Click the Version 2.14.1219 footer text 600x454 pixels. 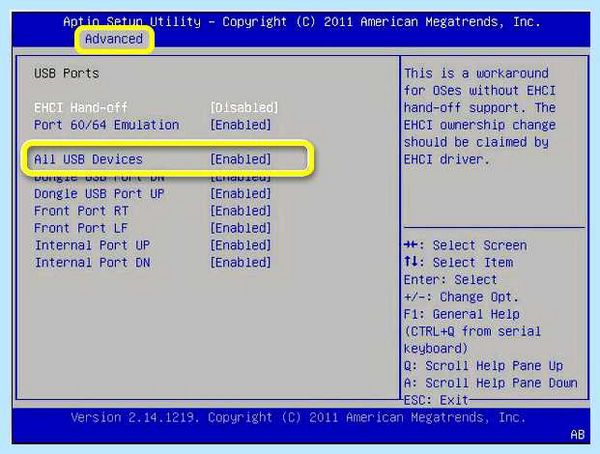point(298,417)
